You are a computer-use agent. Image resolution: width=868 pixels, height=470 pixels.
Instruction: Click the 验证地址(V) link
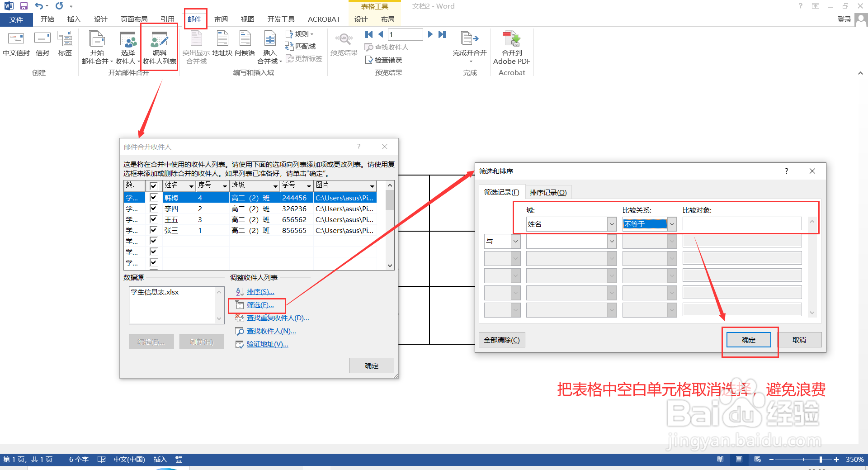(267, 344)
